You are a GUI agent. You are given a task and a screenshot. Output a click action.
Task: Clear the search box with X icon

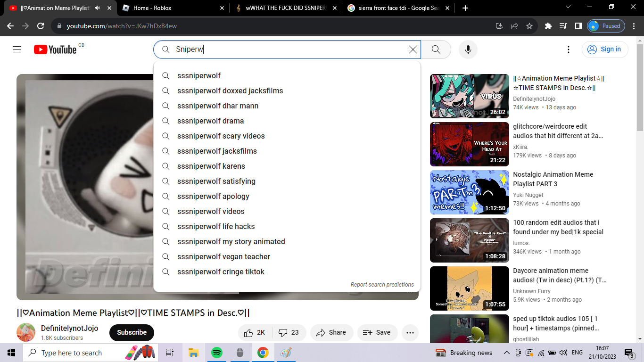point(413,49)
